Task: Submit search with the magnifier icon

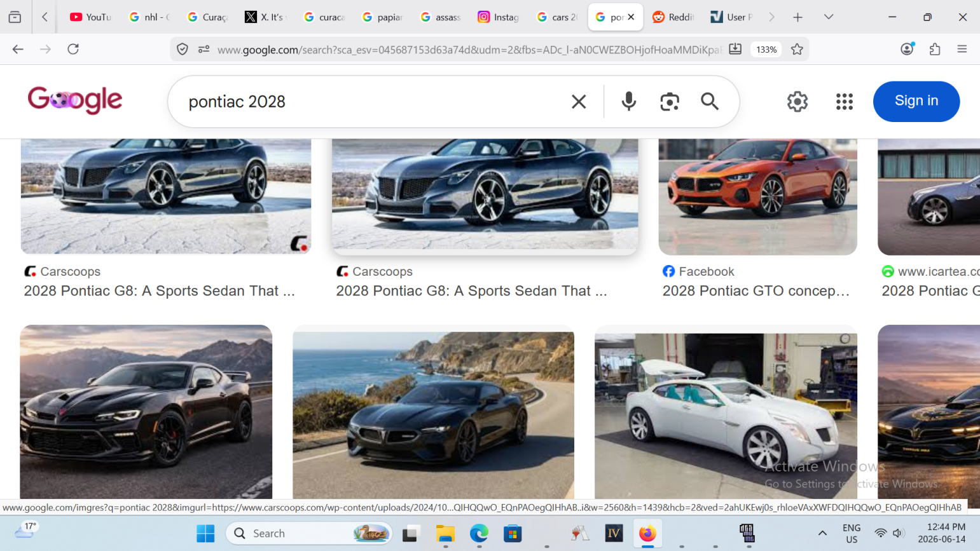Action: 710,101
